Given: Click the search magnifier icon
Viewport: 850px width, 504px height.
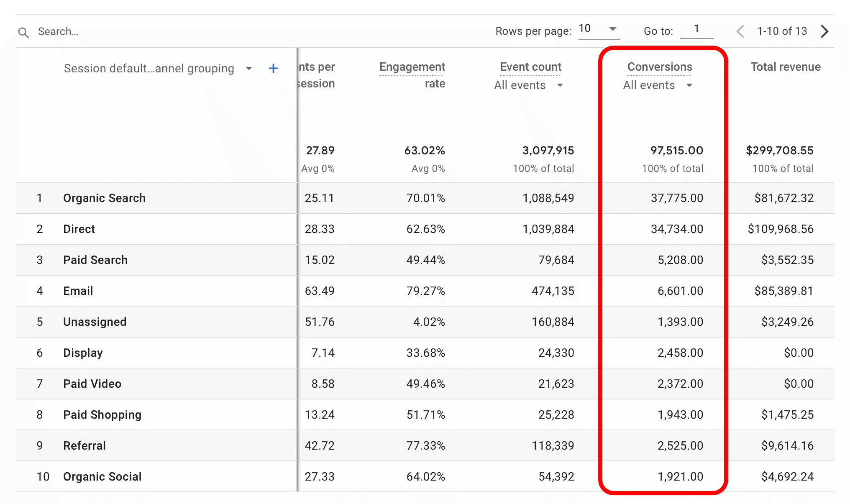Looking at the screenshot, I should pos(23,31).
